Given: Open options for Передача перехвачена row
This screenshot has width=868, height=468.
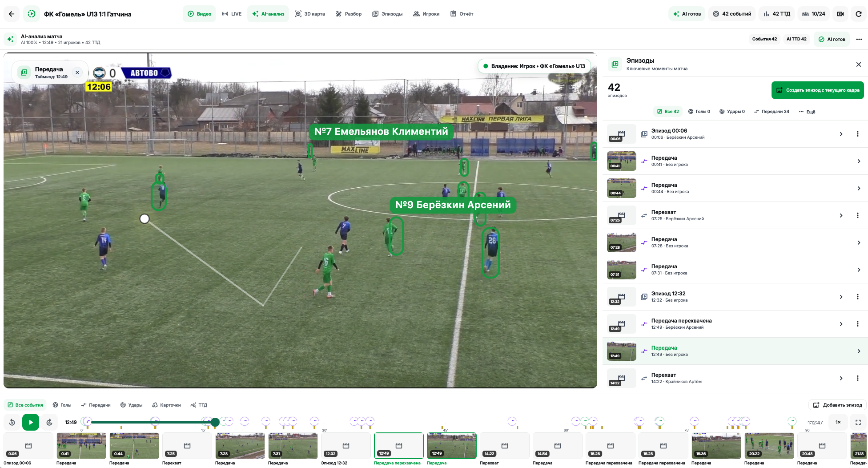Looking at the screenshot, I should (857, 324).
